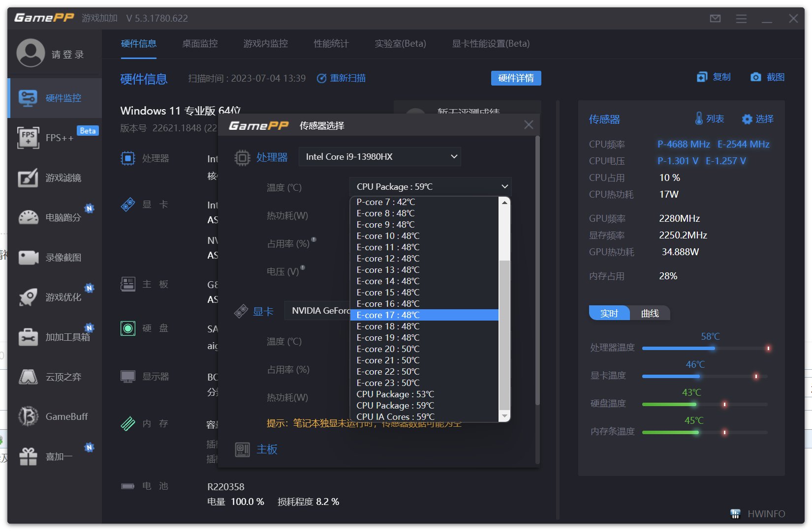This screenshot has height=531, width=812.
Task: Switch to 性能统计 tab
Action: tap(331, 44)
